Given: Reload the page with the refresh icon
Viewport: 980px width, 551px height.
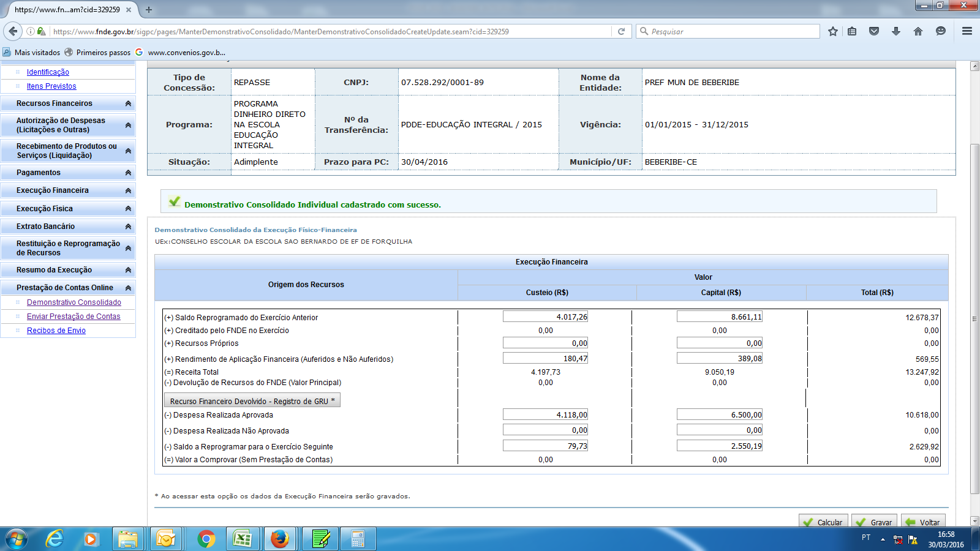Looking at the screenshot, I should point(621,31).
